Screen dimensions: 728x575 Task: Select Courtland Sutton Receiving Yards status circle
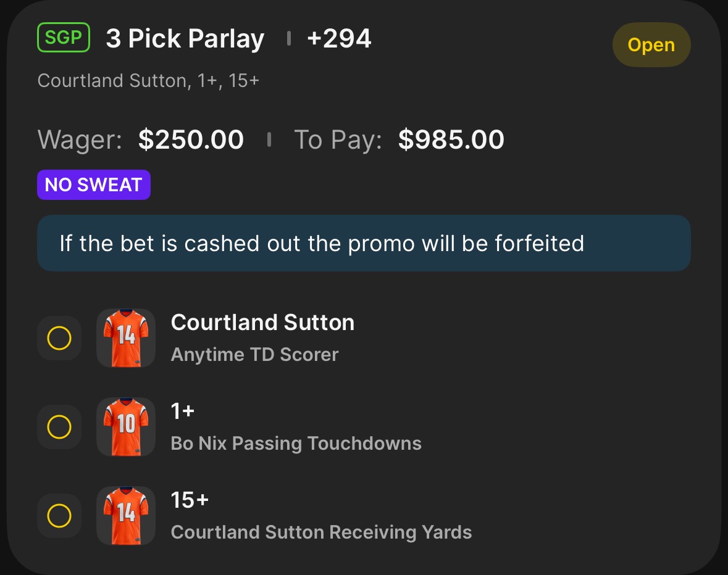pos(59,516)
